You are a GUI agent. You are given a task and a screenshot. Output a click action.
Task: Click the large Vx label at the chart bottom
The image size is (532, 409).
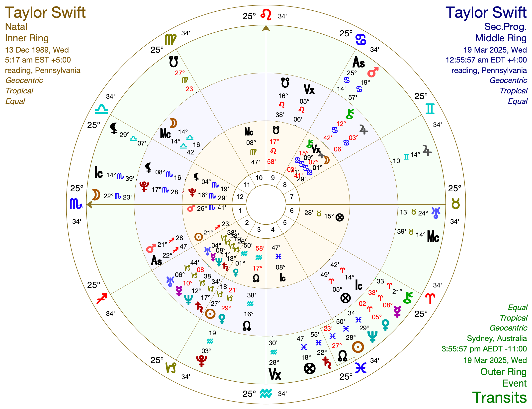[x=275, y=374]
